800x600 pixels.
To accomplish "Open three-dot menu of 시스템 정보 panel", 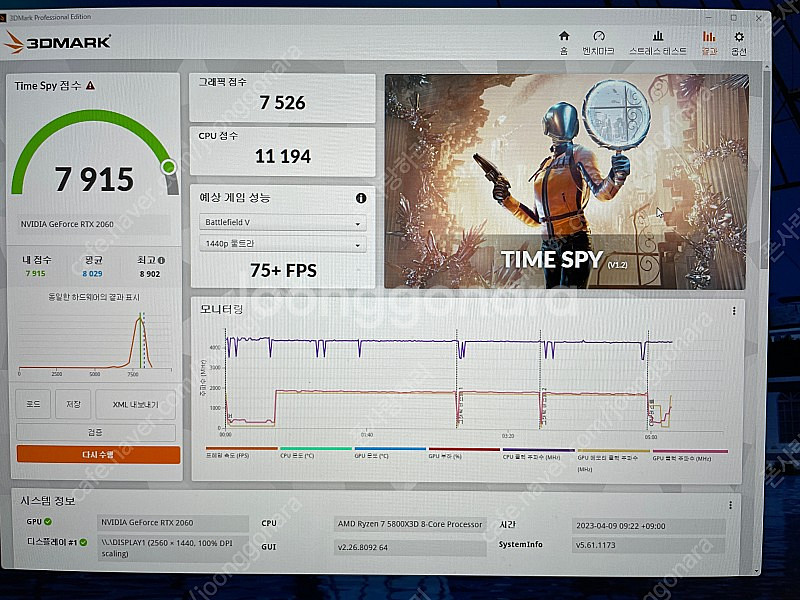I will (x=730, y=505).
